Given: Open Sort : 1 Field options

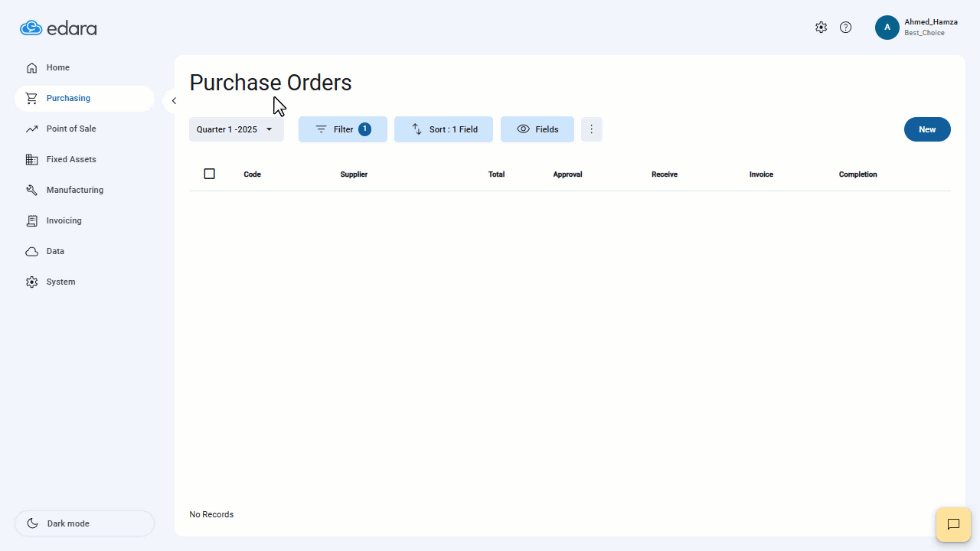Looking at the screenshot, I should coord(444,129).
